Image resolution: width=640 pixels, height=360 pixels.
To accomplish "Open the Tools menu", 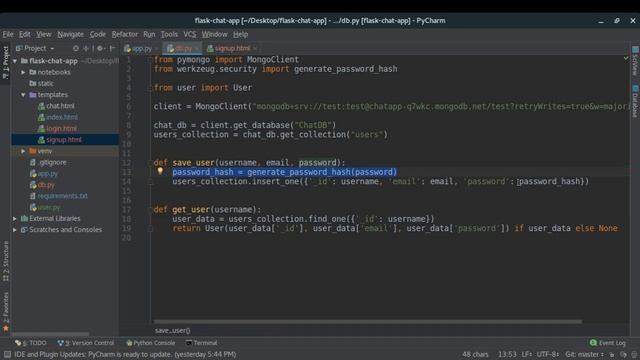I will tap(169, 34).
